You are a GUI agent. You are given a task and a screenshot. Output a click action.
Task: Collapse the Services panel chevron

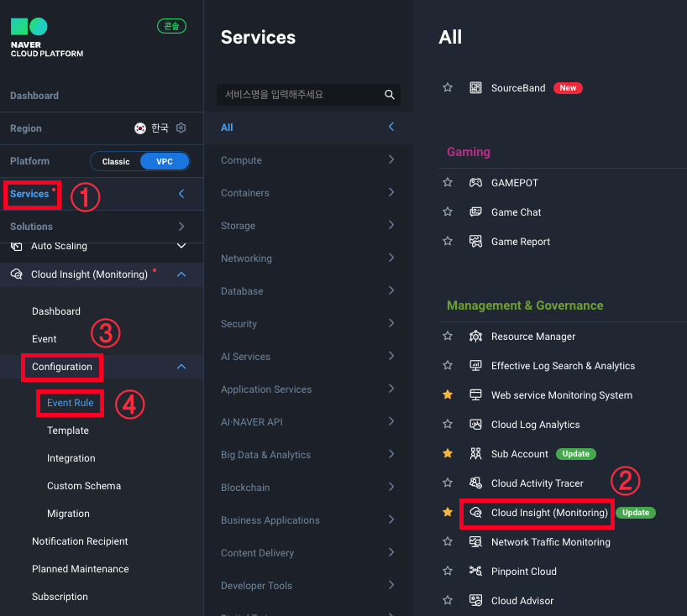[x=181, y=194]
